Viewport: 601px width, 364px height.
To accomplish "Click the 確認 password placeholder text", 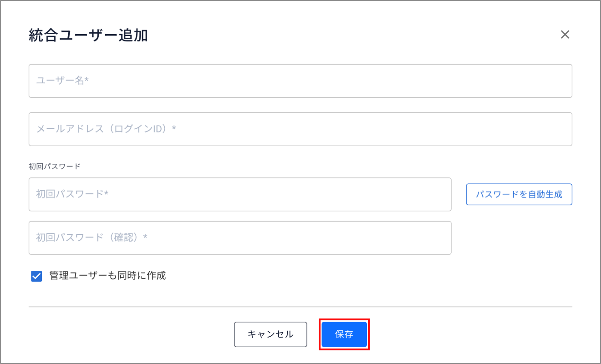I will 92,238.
